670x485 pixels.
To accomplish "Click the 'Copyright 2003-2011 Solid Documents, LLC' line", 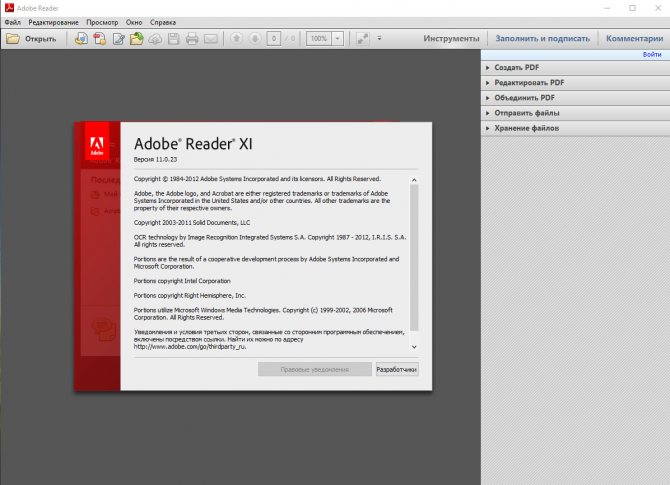I will click(x=192, y=223).
